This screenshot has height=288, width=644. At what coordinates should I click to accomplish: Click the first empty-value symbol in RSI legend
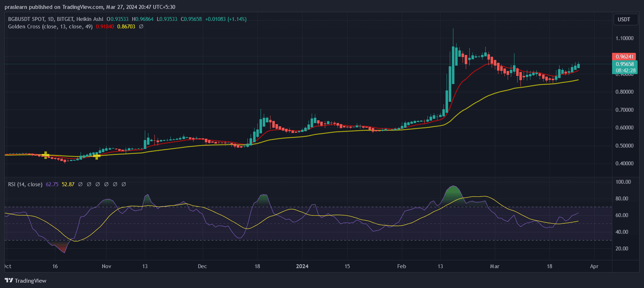point(80,184)
